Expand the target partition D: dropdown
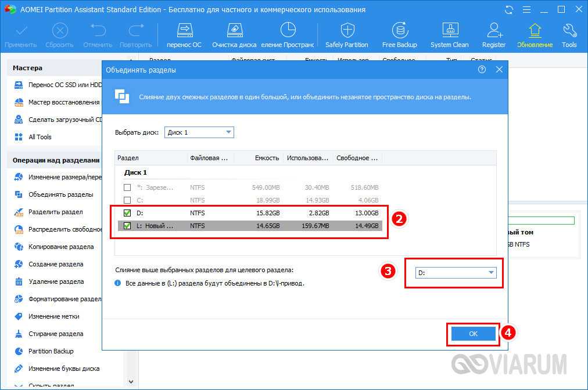The image size is (588, 390). coord(455,272)
